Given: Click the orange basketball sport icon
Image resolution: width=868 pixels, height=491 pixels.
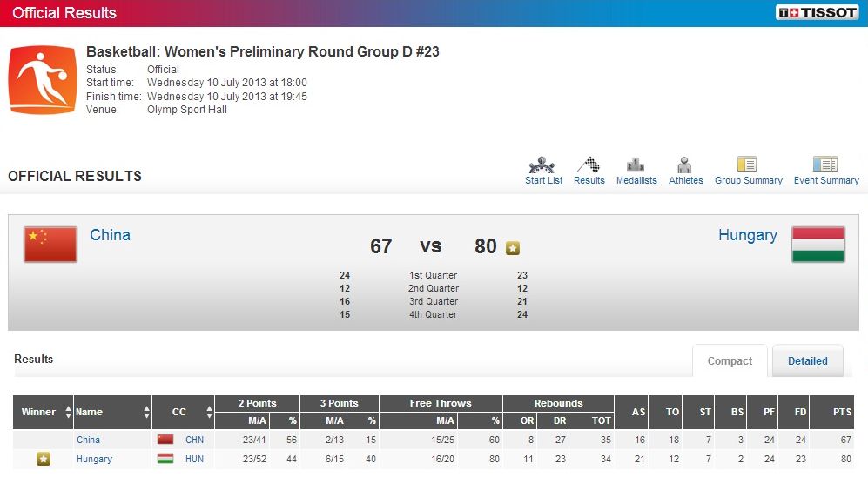Looking at the screenshot, I should [42, 80].
